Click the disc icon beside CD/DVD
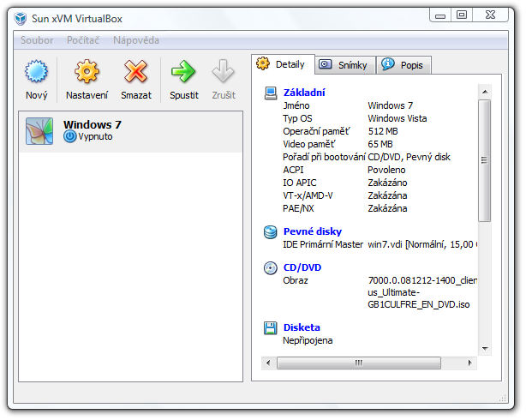This screenshot has width=526, height=420. (271, 268)
